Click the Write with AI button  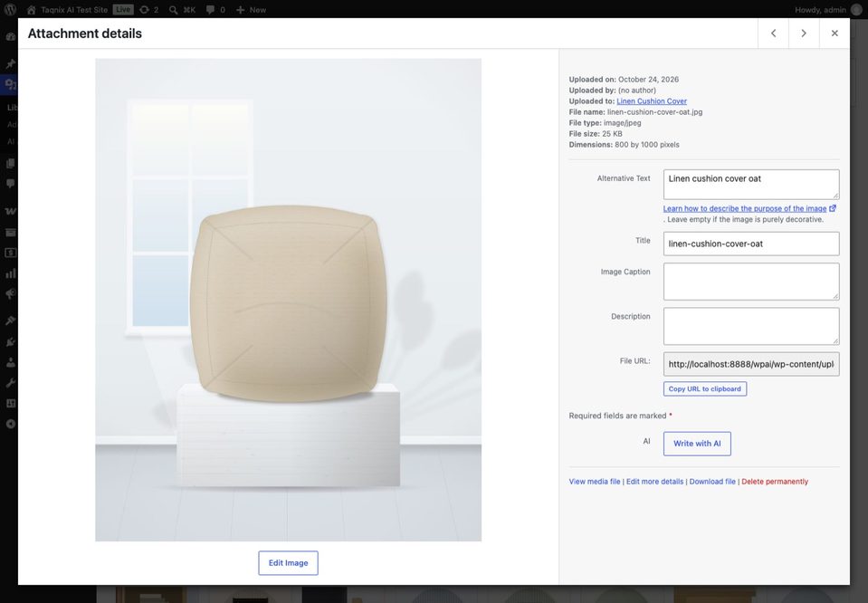pos(697,444)
